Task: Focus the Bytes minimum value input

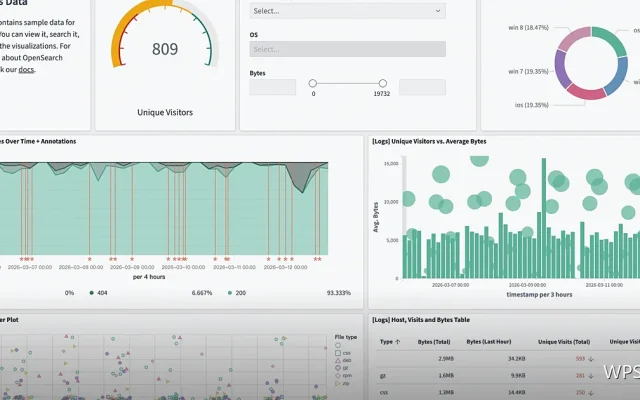Action: click(273, 87)
